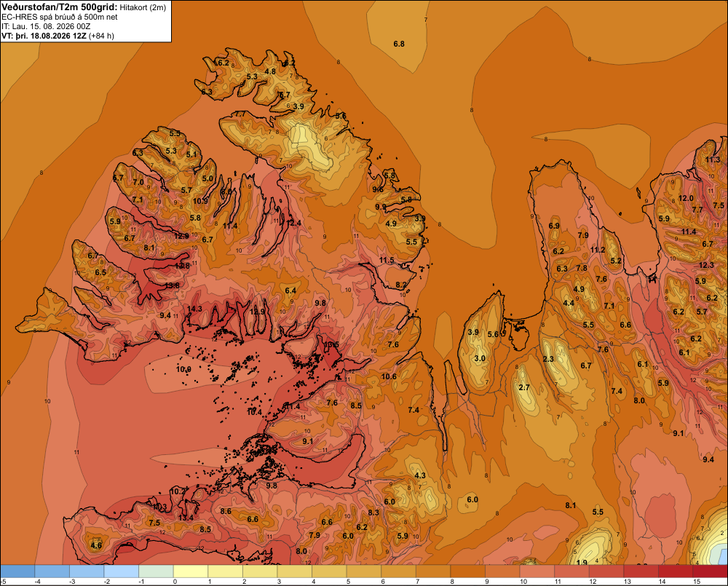728x586 pixels.
Task: Click the IT: Lau. 15. 08. 2026 00Z line
Action: tap(46, 26)
